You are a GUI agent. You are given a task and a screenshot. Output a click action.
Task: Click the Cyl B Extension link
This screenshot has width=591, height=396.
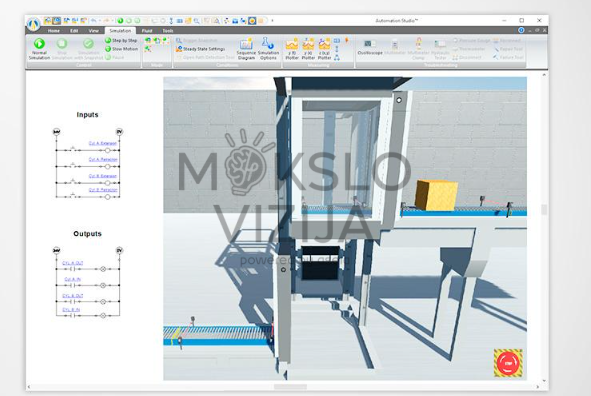[103, 176]
